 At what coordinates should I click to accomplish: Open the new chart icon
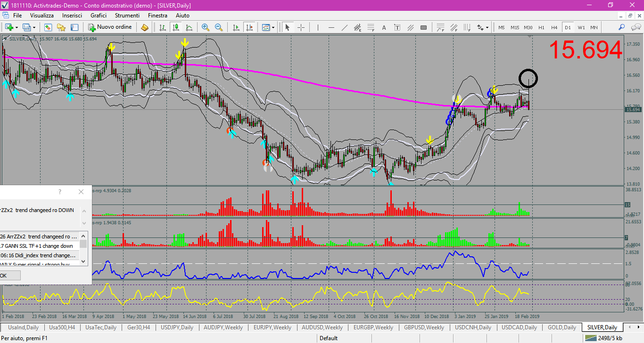click(x=9, y=27)
